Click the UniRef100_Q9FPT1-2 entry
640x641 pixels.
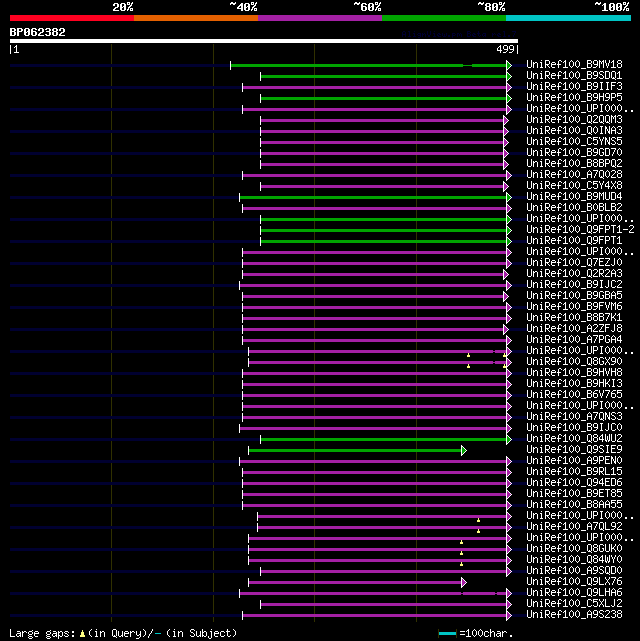[x=580, y=230]
